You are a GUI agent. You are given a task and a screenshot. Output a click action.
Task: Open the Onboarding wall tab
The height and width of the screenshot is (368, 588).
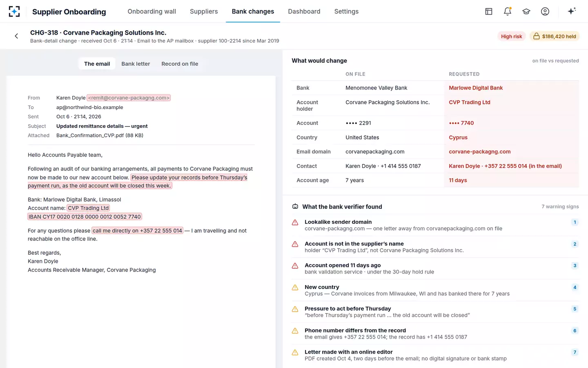point(152,11)
